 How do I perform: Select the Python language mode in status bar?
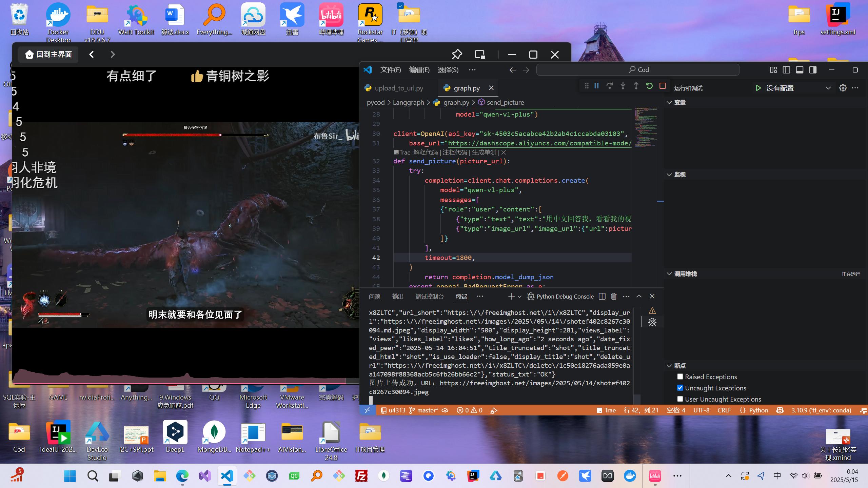tap(758, 410)
